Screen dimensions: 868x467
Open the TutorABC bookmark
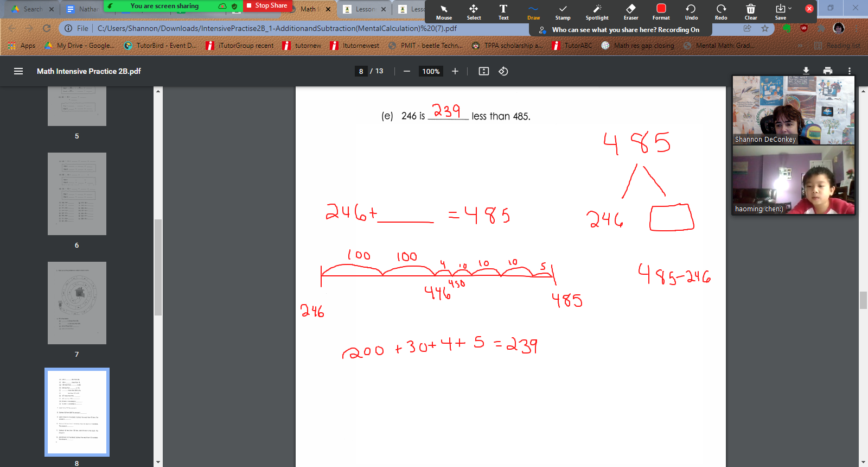(572, 46)
